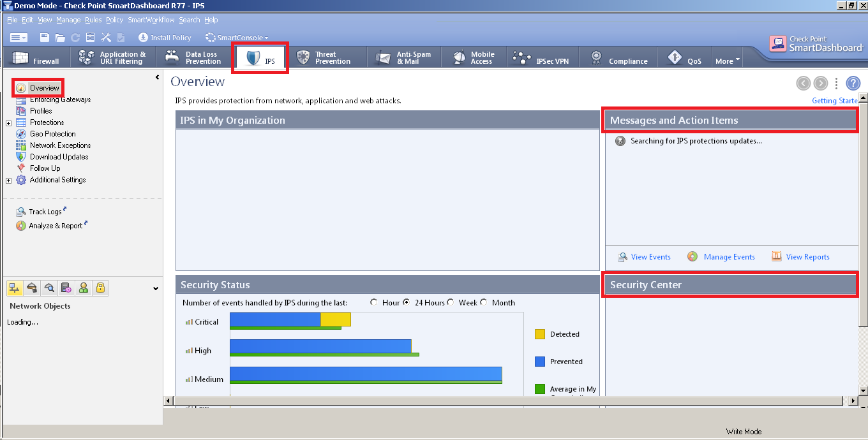Expand the Additional Settings tree node
This screenshot has width=868, height=440.
(8, 179)
